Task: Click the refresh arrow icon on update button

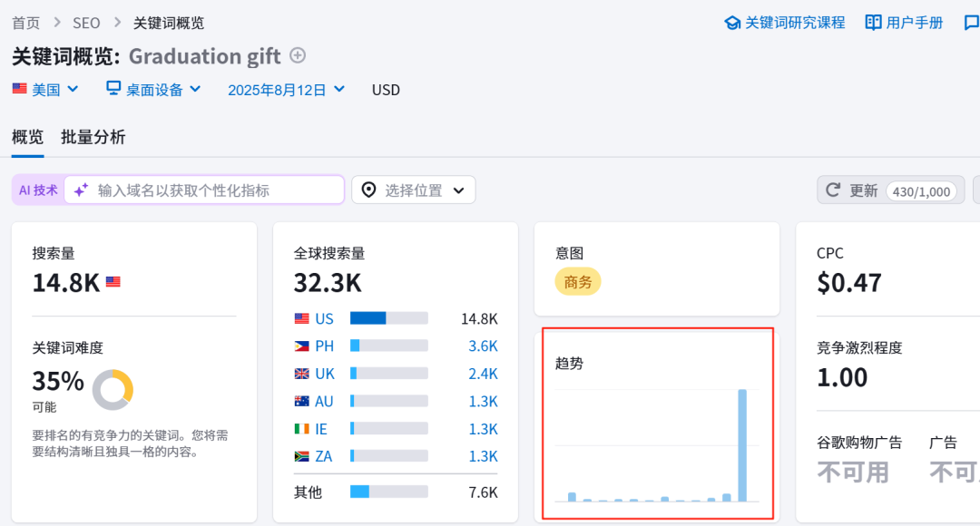Action: (833, 190)
